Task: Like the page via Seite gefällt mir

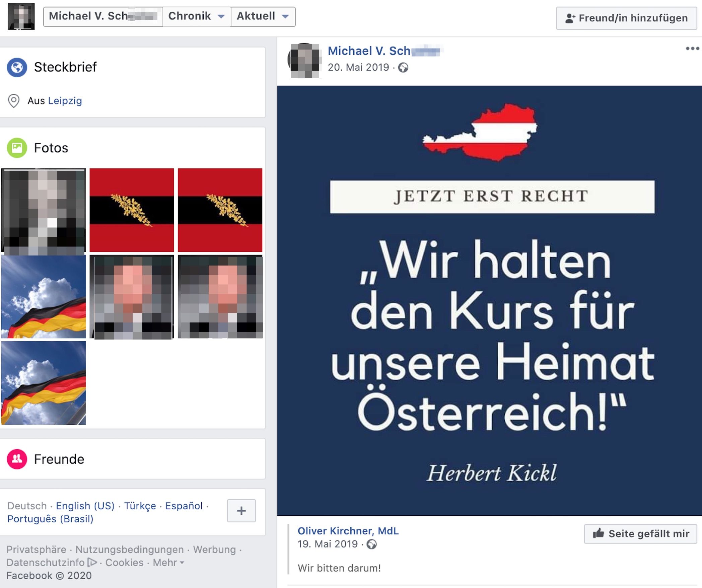Action: [640, 533]
